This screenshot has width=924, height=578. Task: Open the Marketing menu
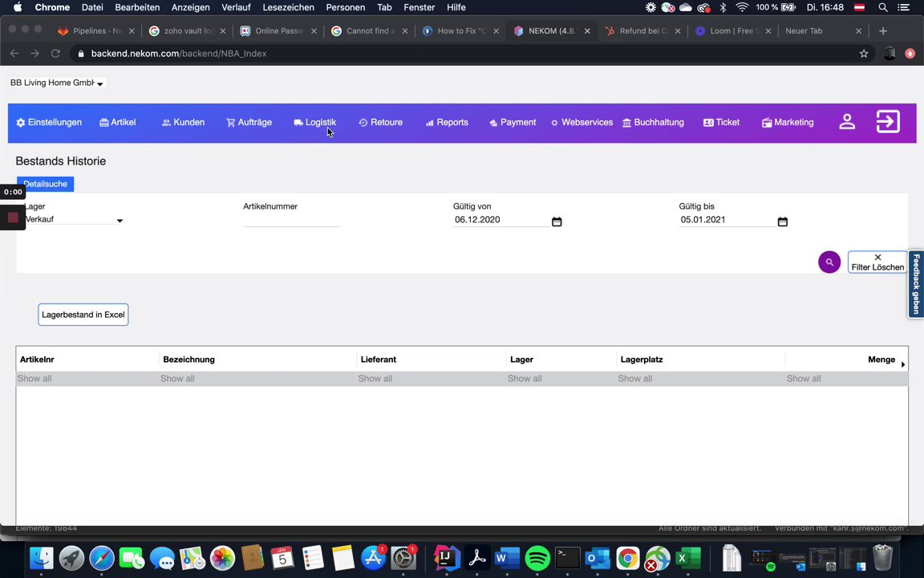(x=788, y=123)
